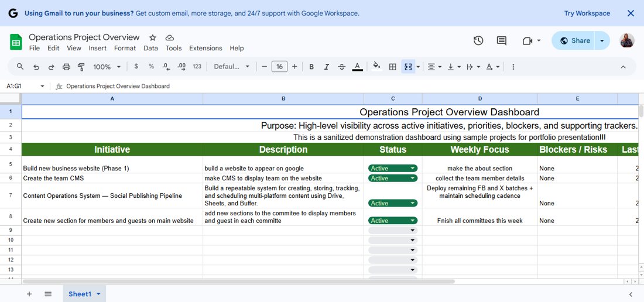
Task: Open the Data menu
Action: point(150,48)
